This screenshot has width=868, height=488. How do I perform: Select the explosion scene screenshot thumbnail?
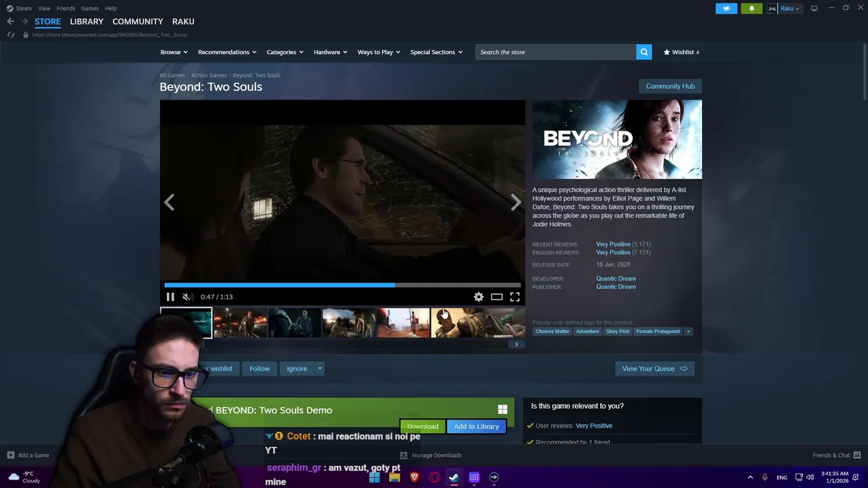click(x=241, y=323)
